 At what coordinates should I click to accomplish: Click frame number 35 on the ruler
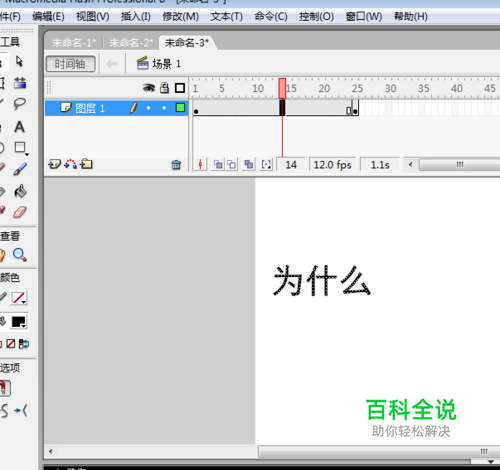tap(424, 89)
